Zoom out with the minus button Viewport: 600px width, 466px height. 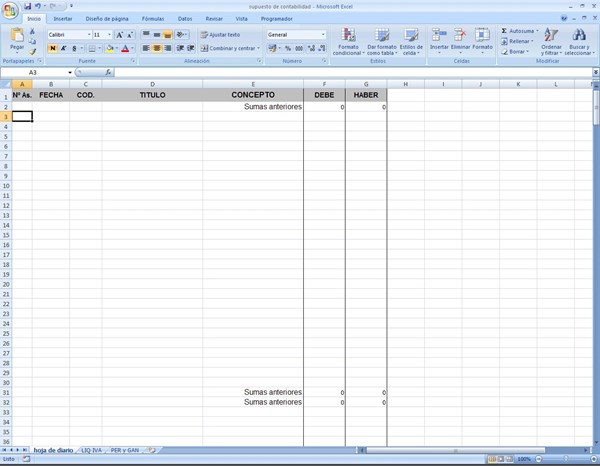539,459
